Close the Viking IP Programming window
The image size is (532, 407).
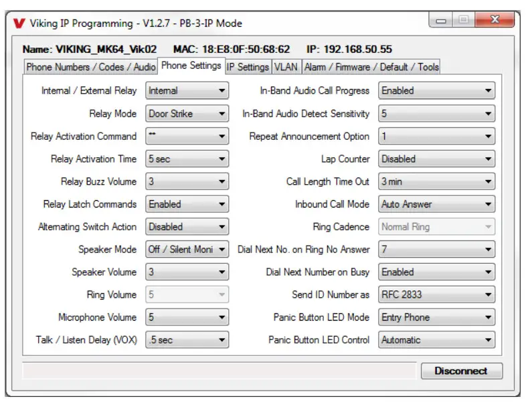[x=495, y=19]
